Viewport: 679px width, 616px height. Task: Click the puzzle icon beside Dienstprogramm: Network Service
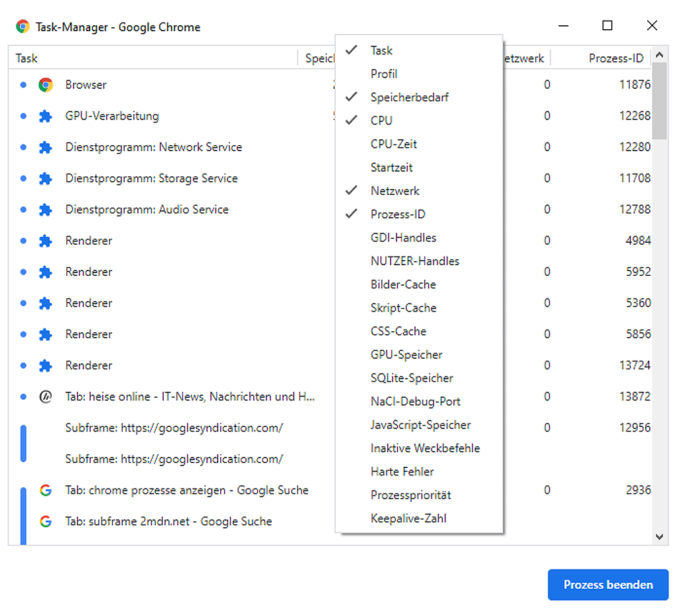click(46, 147)
